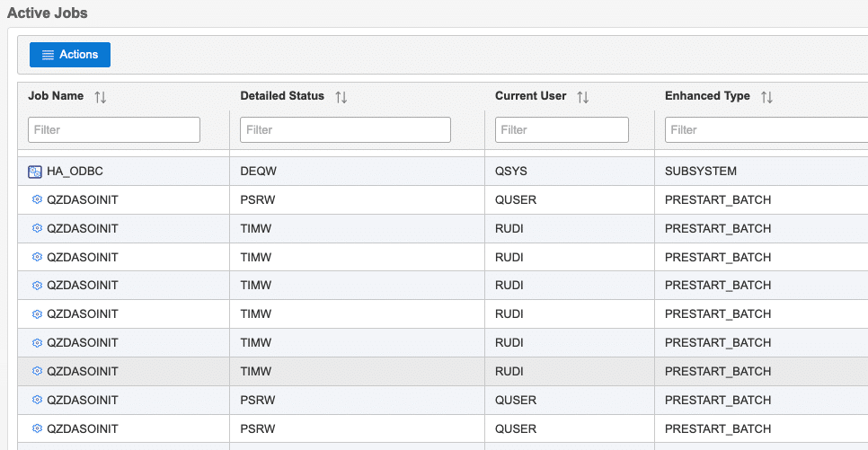This screenshot has width=868, height=450.
Task: Open the Actions menu
Action: coord(69,55)
